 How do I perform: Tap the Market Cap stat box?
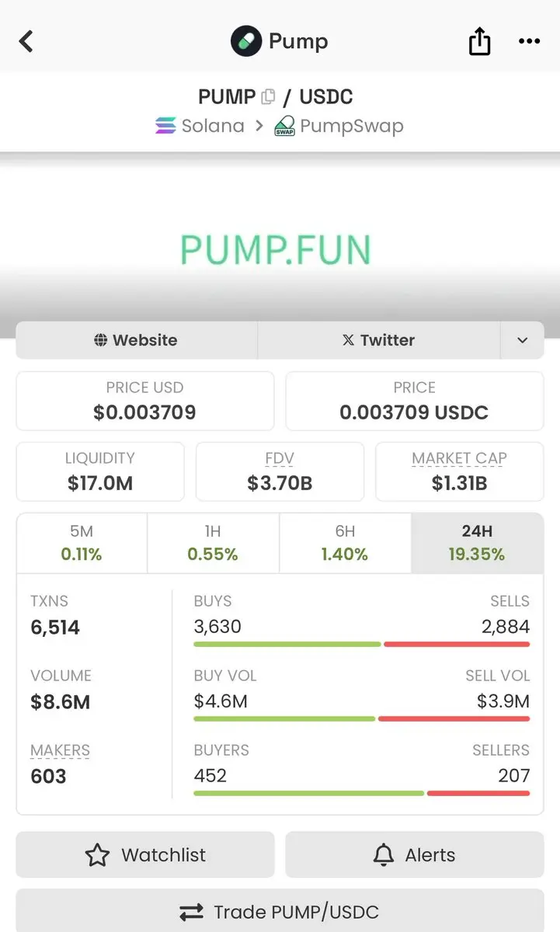coord(459,471)
